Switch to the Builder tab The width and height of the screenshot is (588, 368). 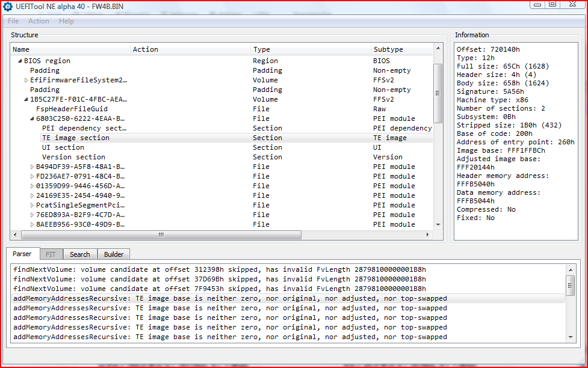[114, 254]
